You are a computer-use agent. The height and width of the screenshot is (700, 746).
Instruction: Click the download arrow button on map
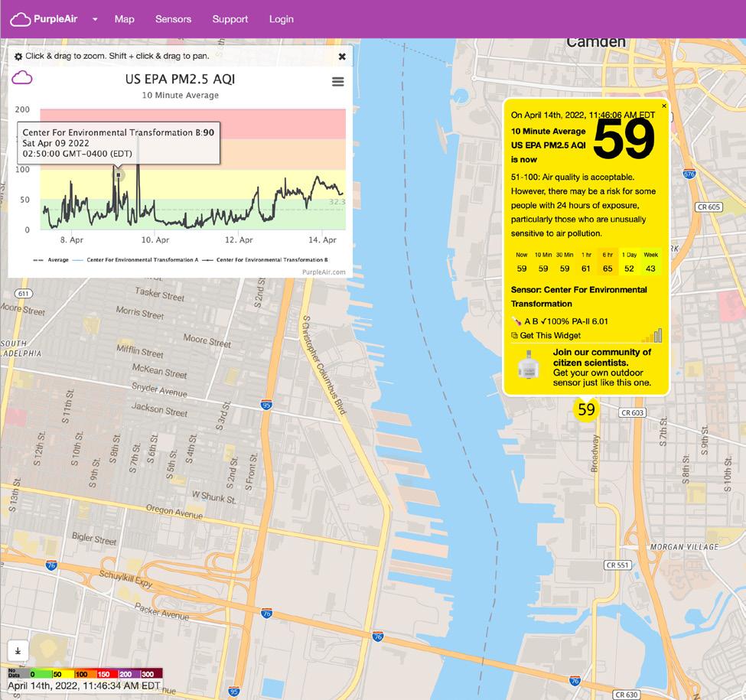[x=18, y=651]
